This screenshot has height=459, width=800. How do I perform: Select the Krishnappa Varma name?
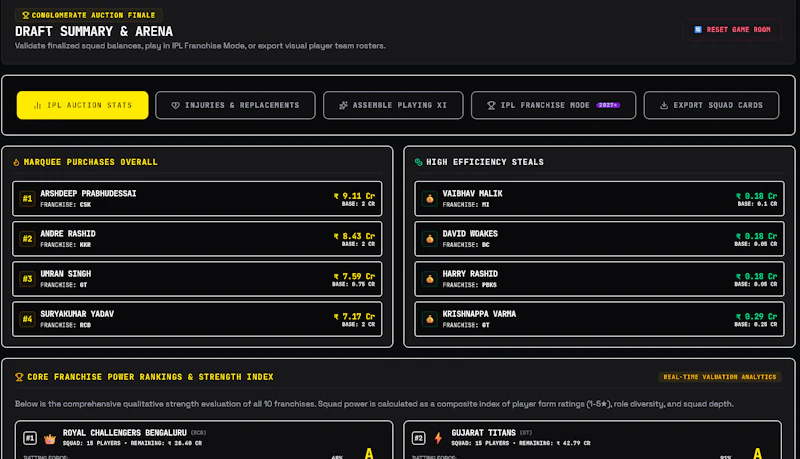(479, 314)
